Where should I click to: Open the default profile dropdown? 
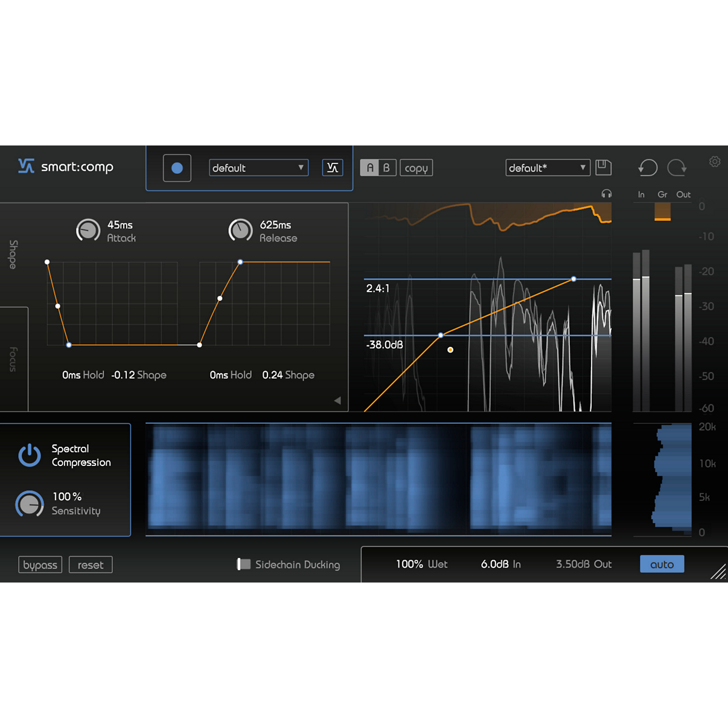click(x=258, y=167)
